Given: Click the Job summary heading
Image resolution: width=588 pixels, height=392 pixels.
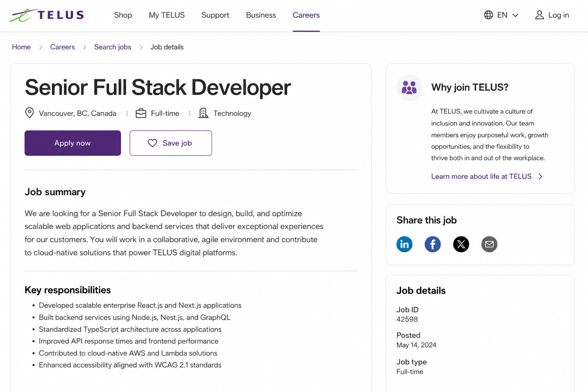Looking at the screenshot, I should click(x=55, y=192).
